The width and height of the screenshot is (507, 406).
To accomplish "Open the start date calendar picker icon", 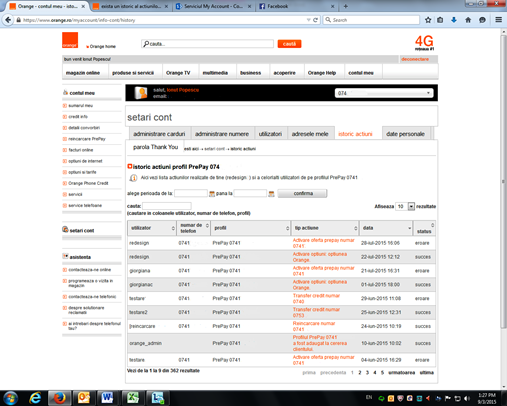I will click(x=212, y=194).
